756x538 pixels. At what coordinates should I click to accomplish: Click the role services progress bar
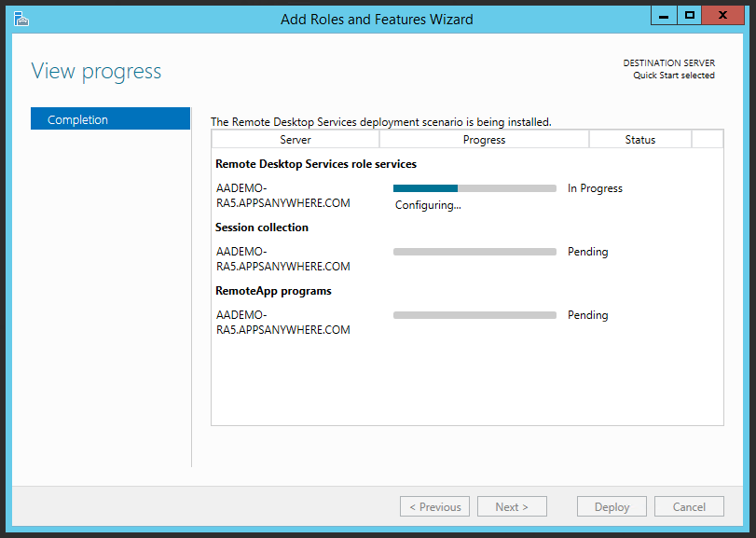(x=474, y=188)
